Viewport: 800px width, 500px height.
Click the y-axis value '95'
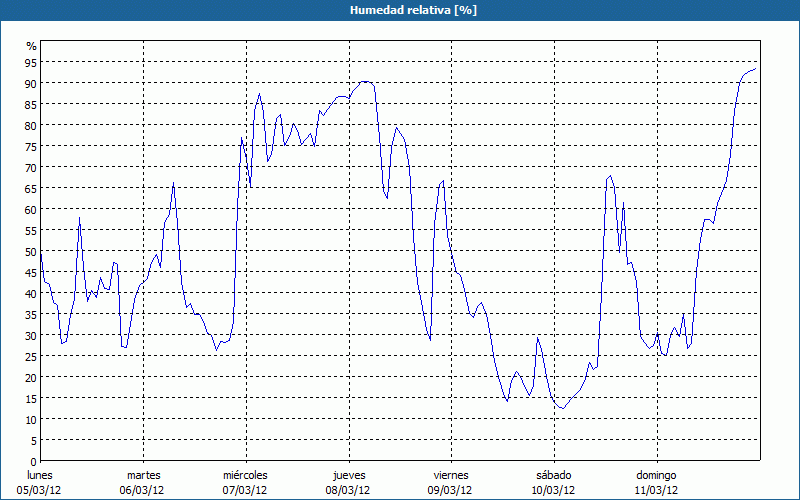31,62
